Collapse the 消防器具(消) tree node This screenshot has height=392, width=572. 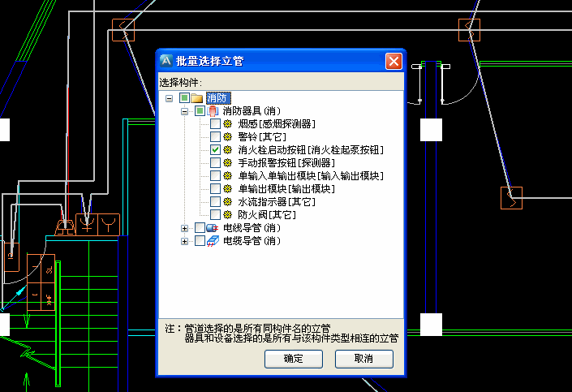(185, 111)
